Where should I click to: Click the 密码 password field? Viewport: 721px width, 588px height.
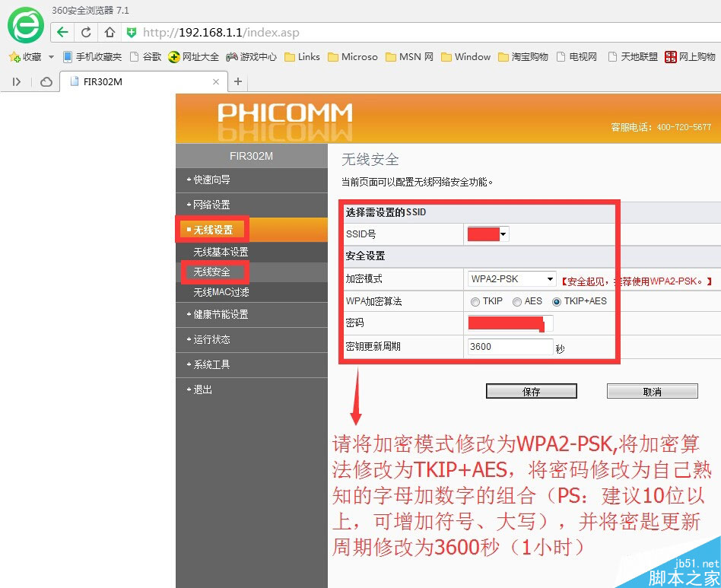click(x=510, y=323)
